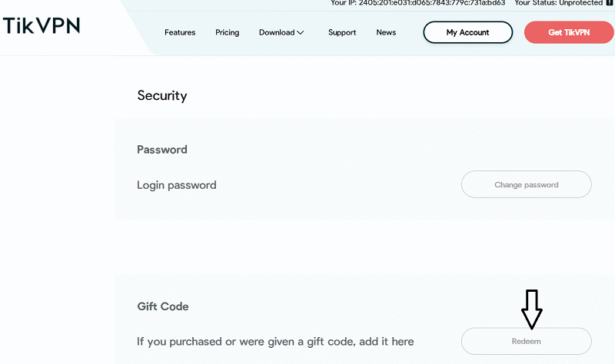Click the black arrow pointing at Redeem
The image size is (615, 364).
[531, 309]
